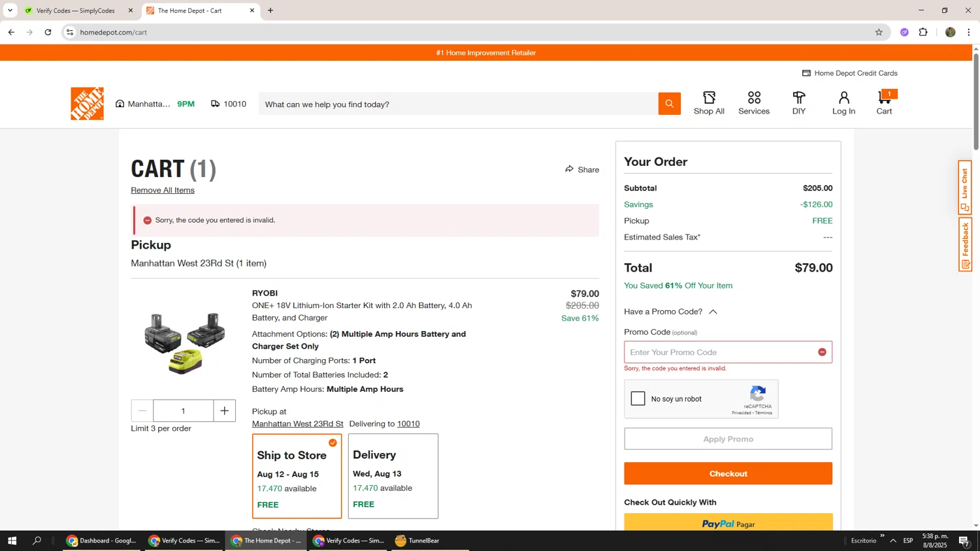Open the Escritorio toolbar in the taskbar
The image size is (980, 551).
click(864, 541)
